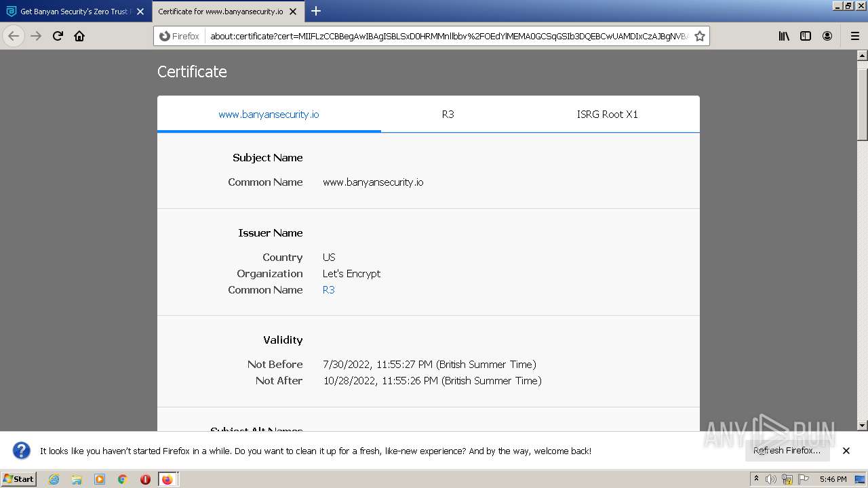Show the sidebars icon
Screen dimensions: 868x488
[x=806, y=36]
